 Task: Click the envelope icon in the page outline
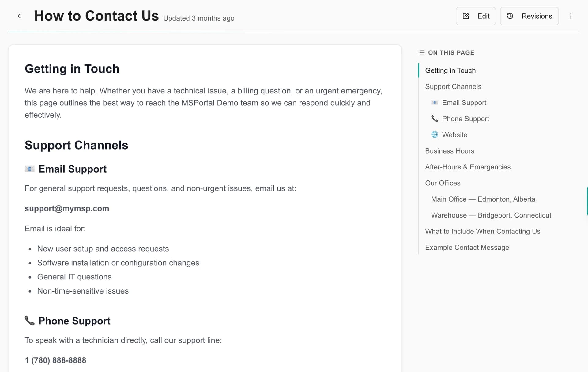[x=435, y=102]
